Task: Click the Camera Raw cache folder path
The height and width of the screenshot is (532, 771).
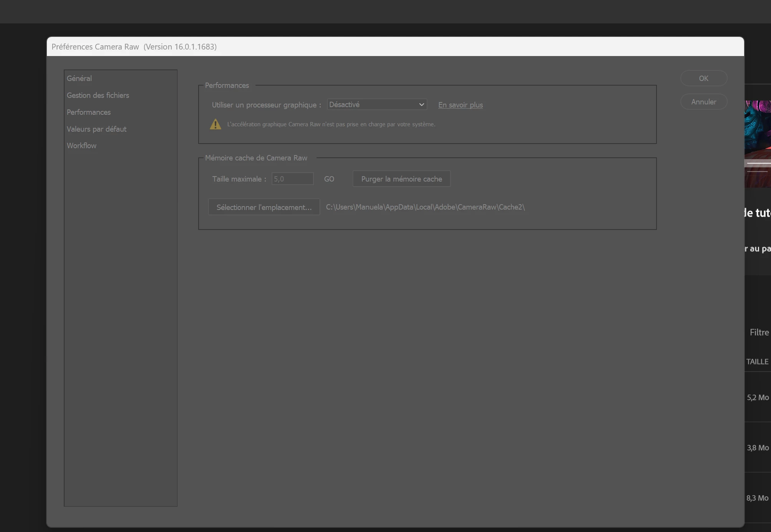Action: coord(425,207)
